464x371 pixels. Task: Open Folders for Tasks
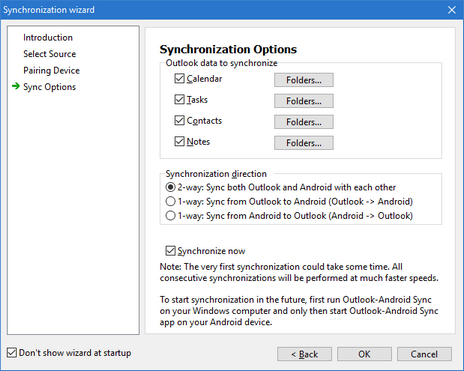(304, 101)
